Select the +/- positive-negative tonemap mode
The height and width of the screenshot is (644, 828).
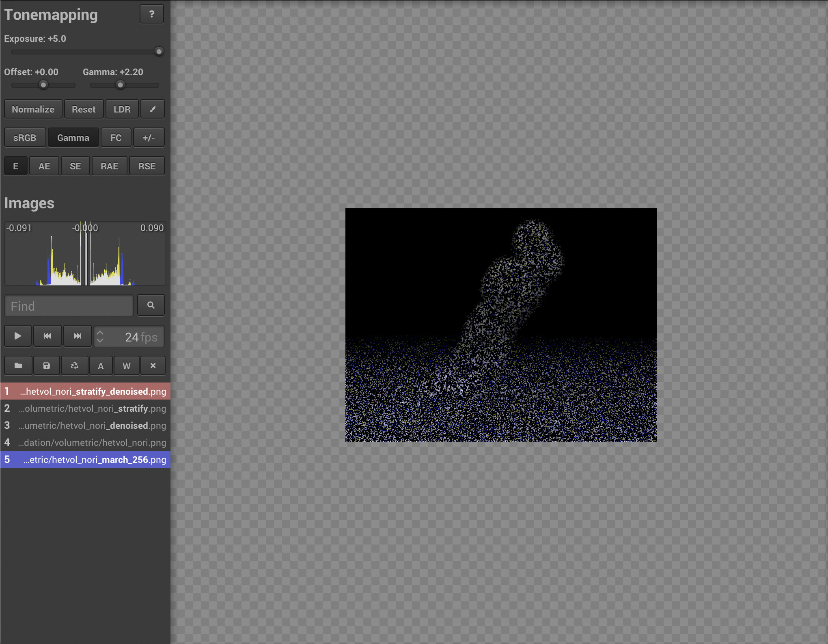(149, 138)
